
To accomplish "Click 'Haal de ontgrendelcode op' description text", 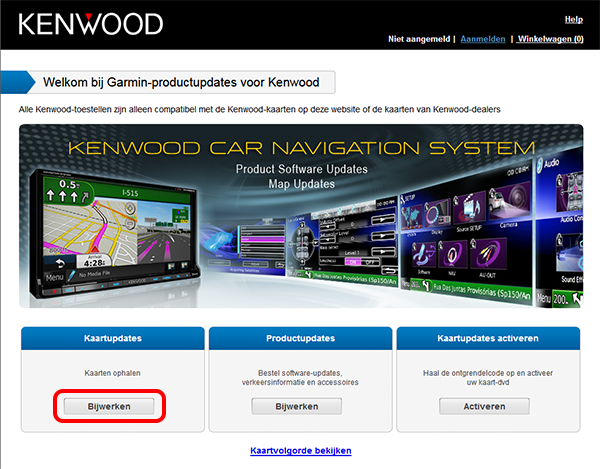I will 488,378.
